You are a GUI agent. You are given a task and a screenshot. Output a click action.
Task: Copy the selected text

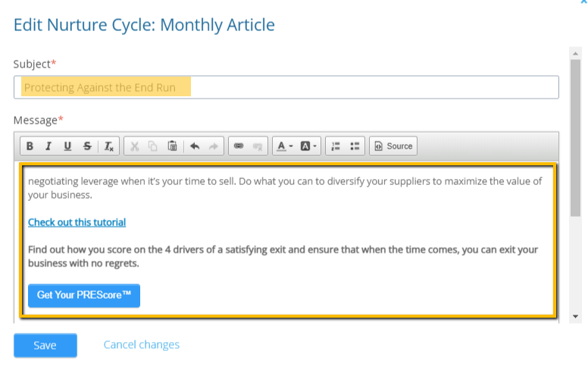click(x=152, y=146)
